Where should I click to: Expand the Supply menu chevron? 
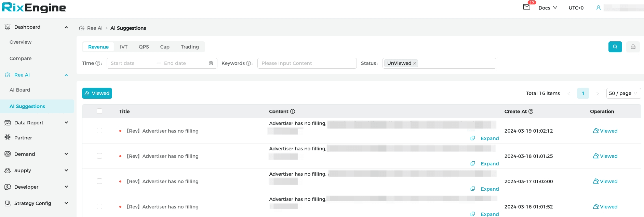[66, 171]
